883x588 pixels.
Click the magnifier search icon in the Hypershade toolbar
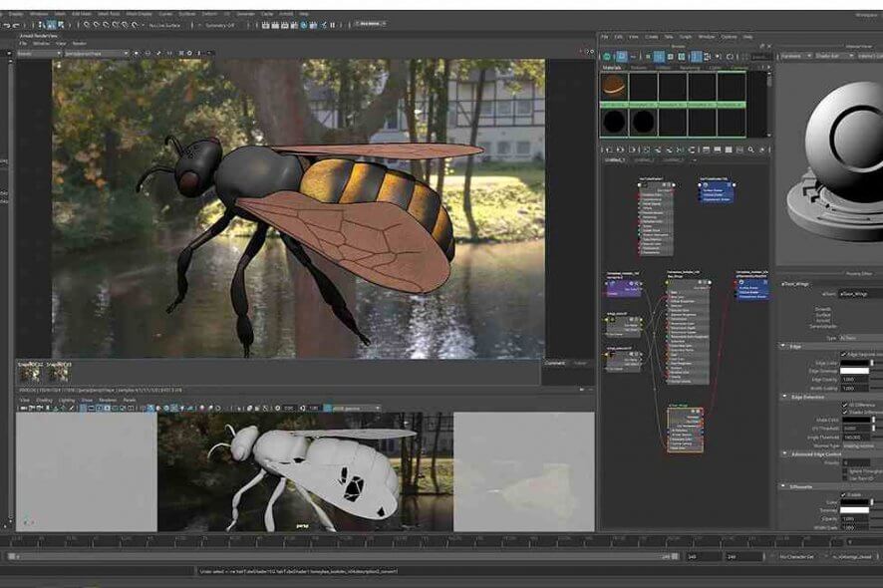click(750, 150)
